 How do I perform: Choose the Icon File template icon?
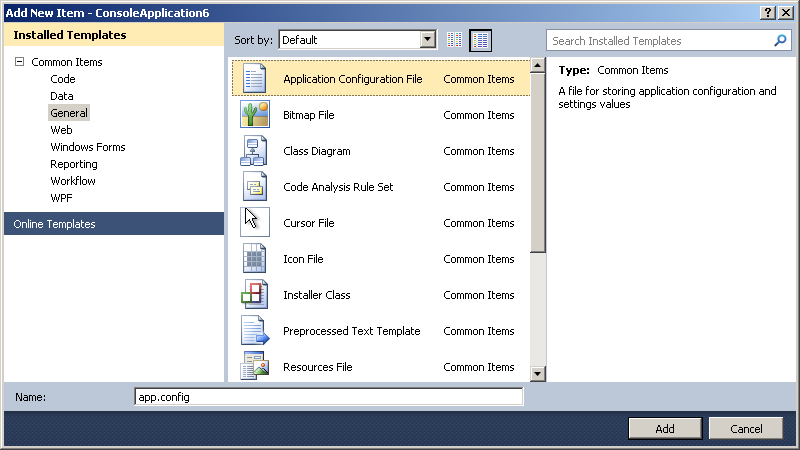255,259
